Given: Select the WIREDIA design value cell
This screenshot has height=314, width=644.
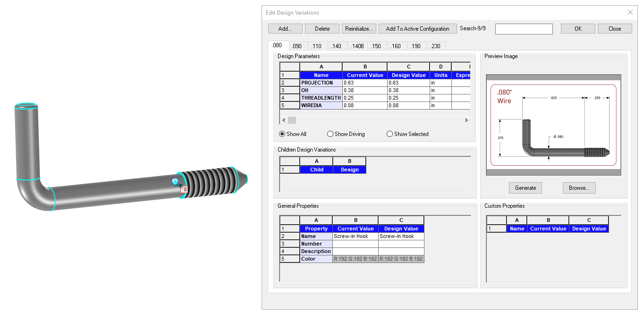Looking at the screenshot, I should (408, 106).
